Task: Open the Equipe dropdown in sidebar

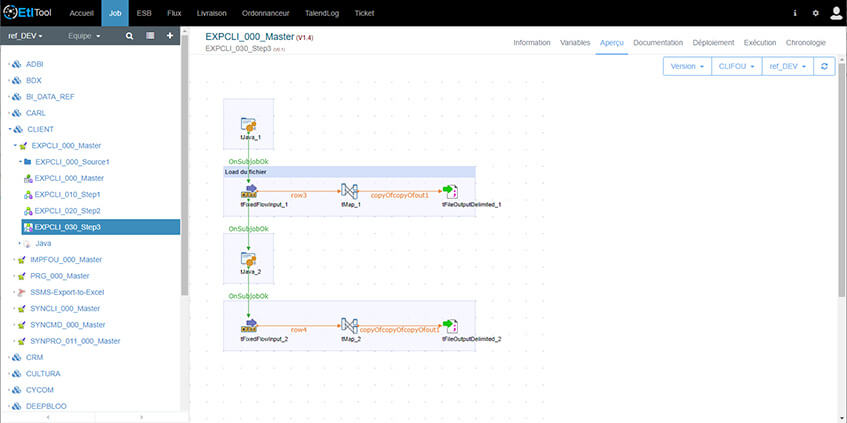Action: pyautogui.click(x=88, y=35)
